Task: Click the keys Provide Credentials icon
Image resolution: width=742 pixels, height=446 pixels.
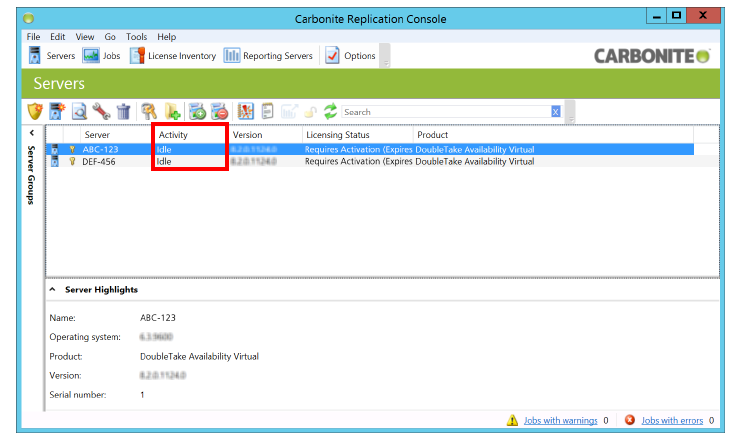Action: pos(149,112)
